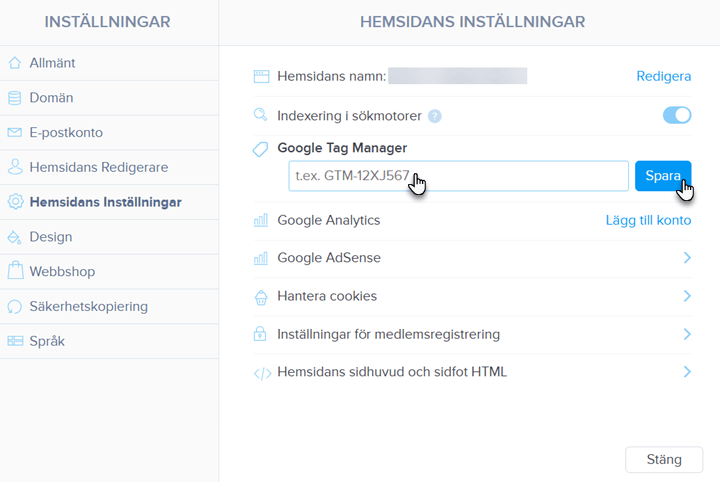Click the Spara button
Image resolution: width=720 pixels, height=482 pixels.
[663, 176]
